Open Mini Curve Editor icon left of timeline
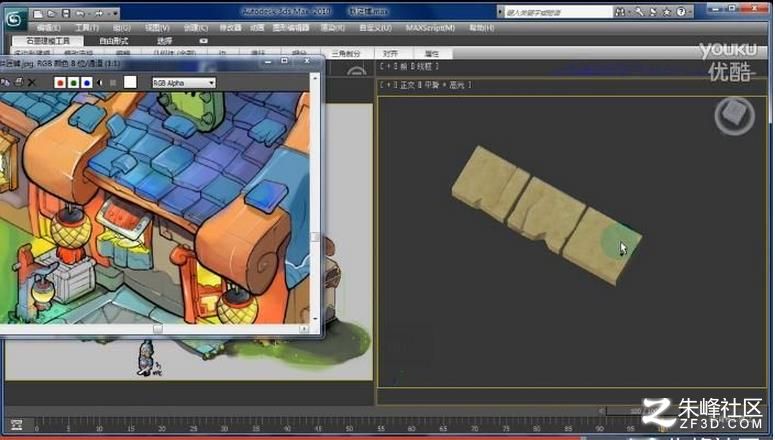Screen dimensions: 775x440 16,425
